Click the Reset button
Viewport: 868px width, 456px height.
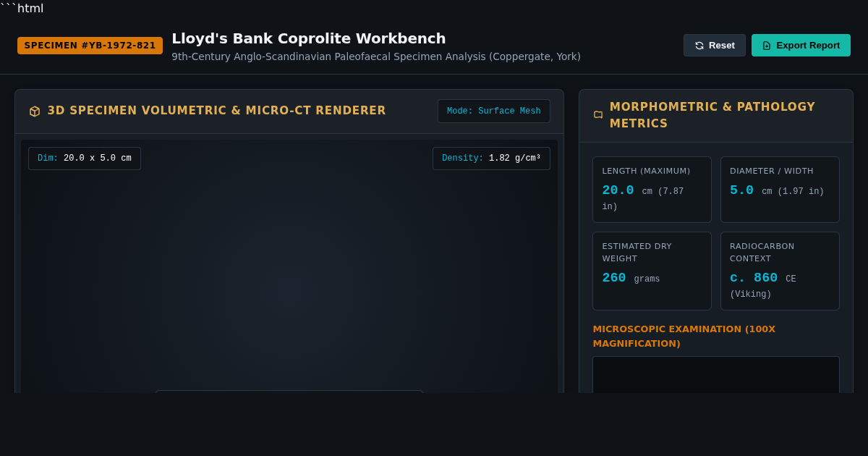coord(715,46)
